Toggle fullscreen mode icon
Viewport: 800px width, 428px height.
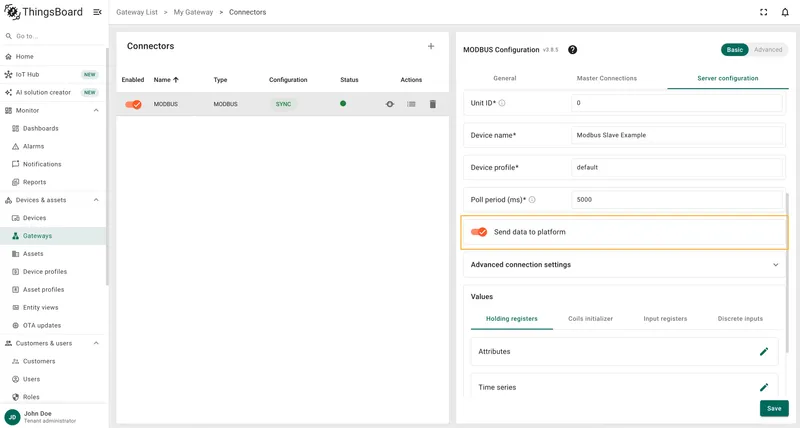763,12
